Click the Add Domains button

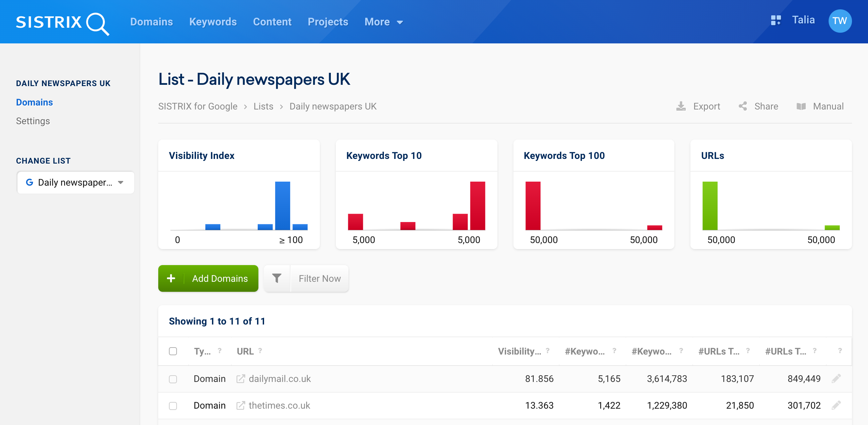[x=208, y=278]
